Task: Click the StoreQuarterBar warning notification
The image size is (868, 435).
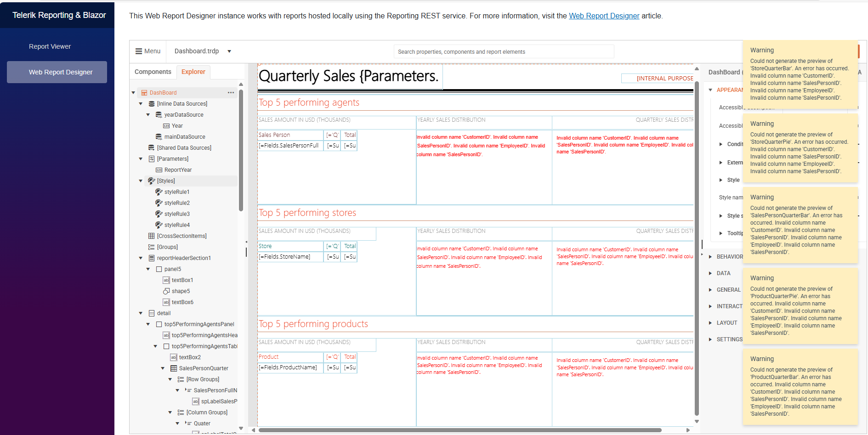Action: pyautogui.click(x=800, y=74)
